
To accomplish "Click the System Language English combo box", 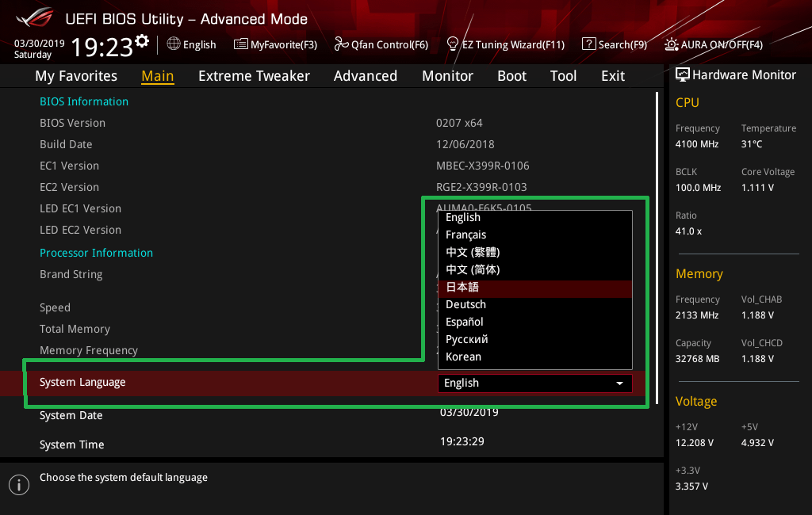I will point(535,383).
